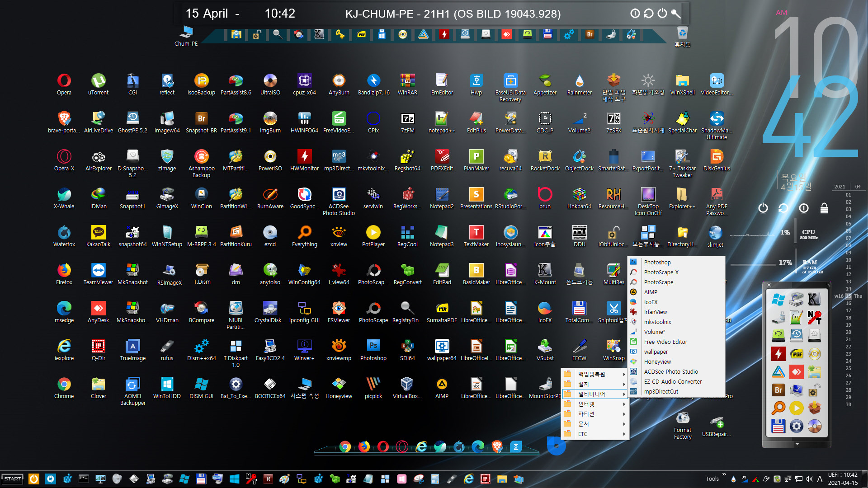The width and height of the screenshot is (868, 488).
Task: Expand the 파티션 folder submenu
Action: point(594,413)
